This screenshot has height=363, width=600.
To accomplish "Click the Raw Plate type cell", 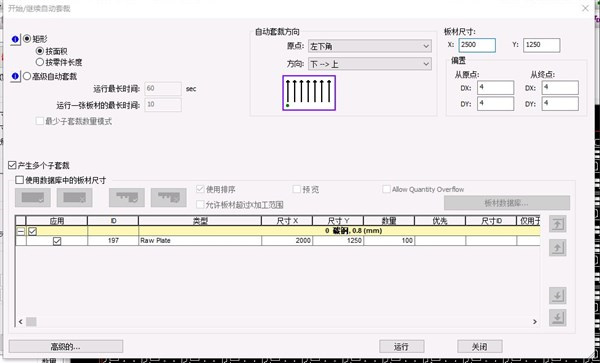I will (x=200, y=241).
